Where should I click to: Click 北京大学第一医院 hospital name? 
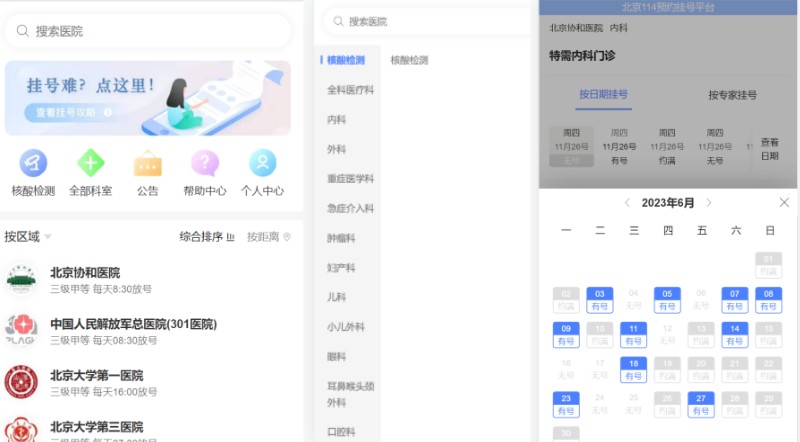(97, 375)
